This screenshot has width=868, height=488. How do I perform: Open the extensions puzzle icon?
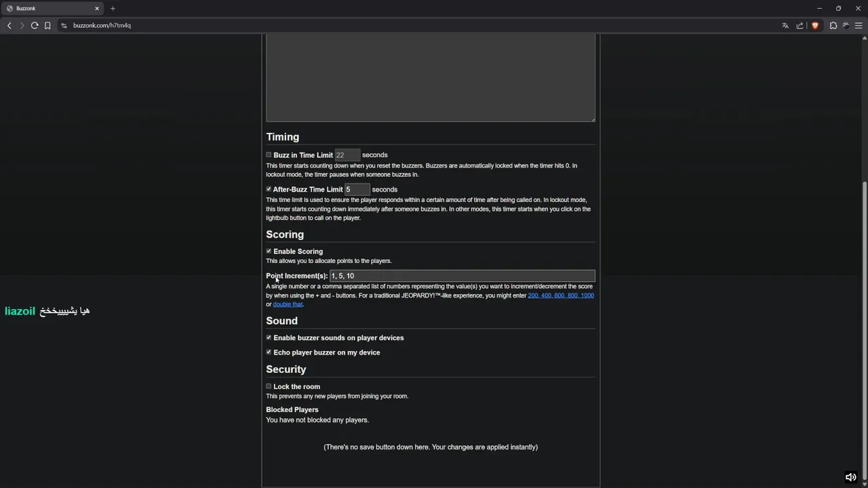click(x=833, y=26)
